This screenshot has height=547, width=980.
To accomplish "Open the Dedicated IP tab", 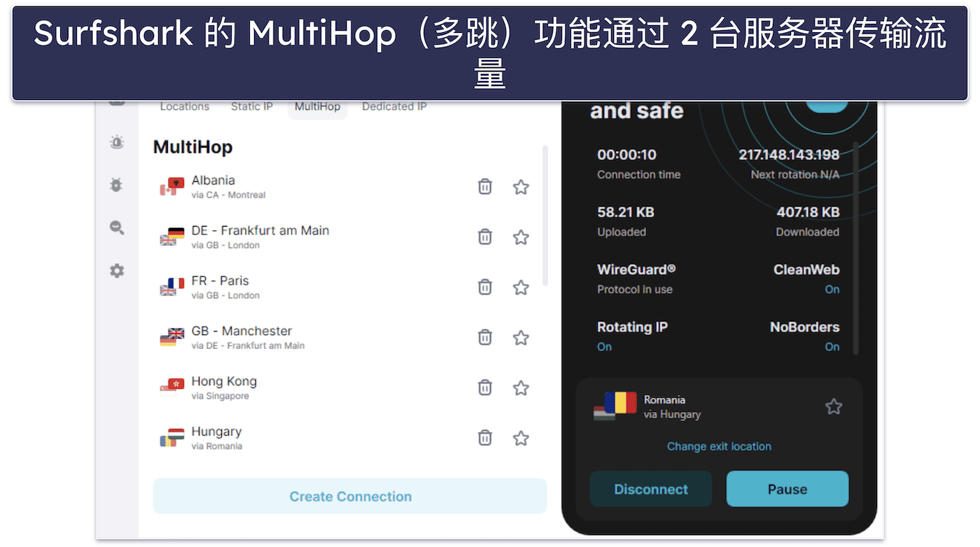I will click(394, 106).
